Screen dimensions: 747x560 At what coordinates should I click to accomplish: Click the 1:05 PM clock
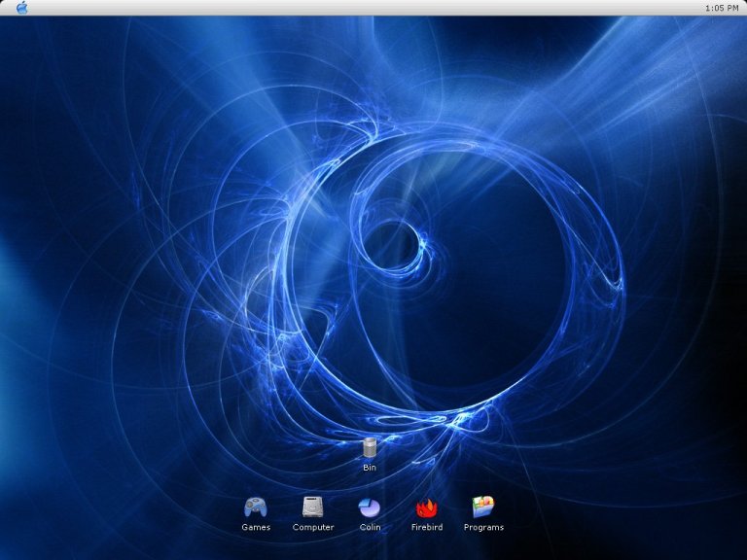(721, 8)
